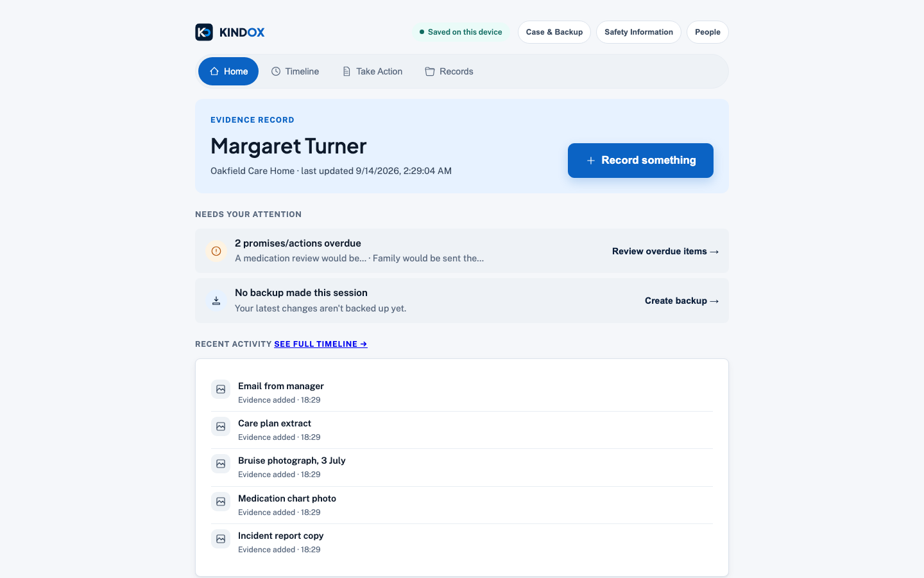924x578 pixels.
Task: Click the NEEDS YOUR ATTENTION heading
Action: click(x=248, y=215)
